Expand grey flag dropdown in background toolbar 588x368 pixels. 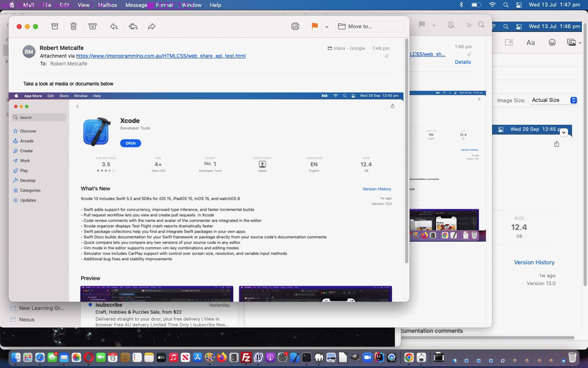(x=434, y=25)
